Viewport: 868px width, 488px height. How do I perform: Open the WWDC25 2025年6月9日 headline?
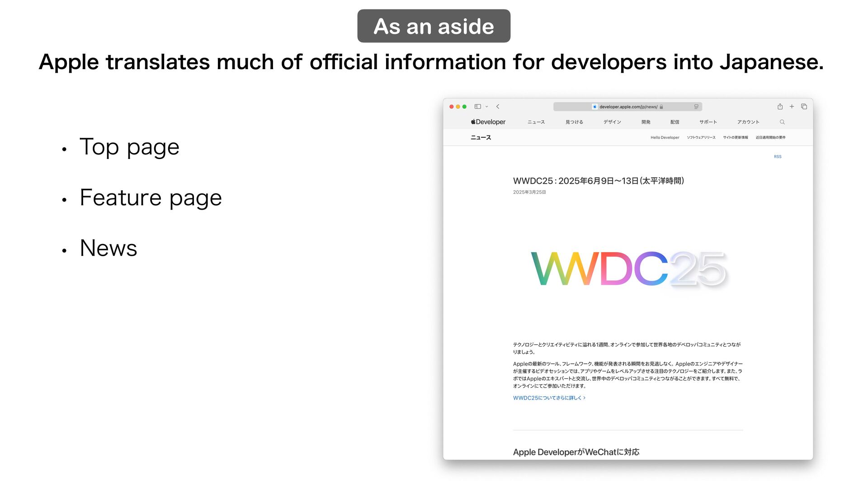coord(599,181)
